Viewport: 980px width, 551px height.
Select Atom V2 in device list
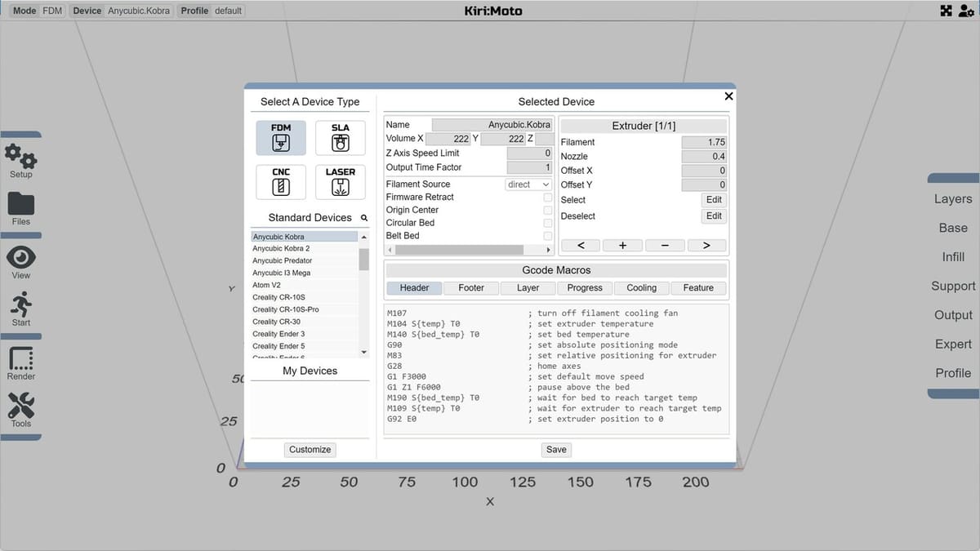305,286
